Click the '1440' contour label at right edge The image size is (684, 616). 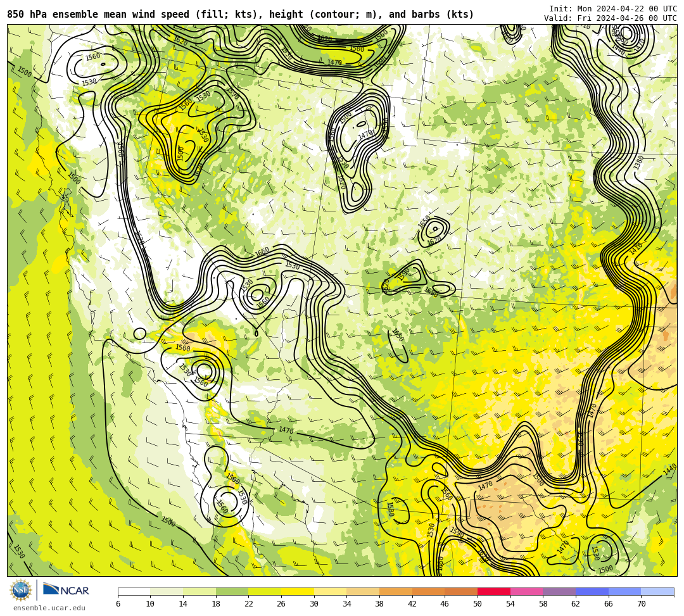click(x=669, y=470)
